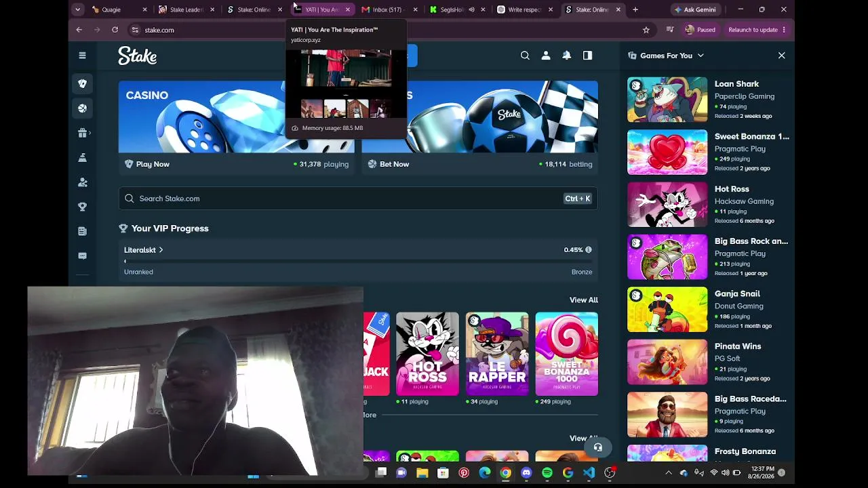Open the Sweet Bonanza heart thumbnail in side panel
This screenshot has width=868, height=488.
coord(667,152)
